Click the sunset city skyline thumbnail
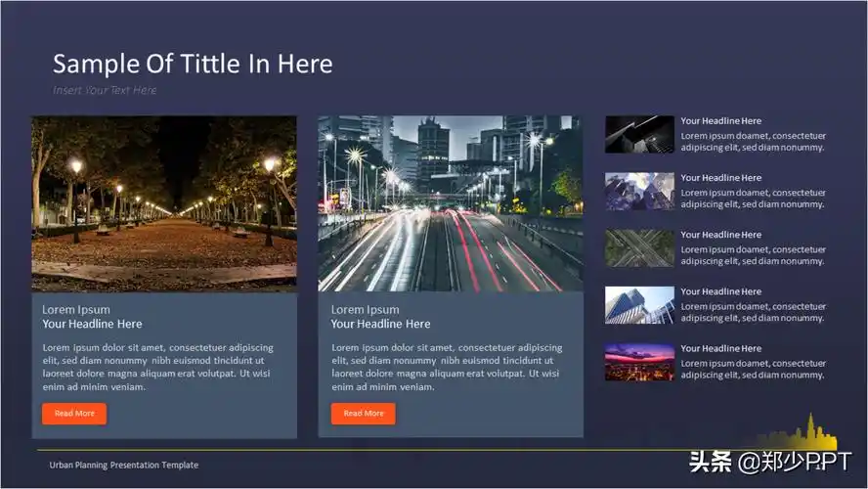Image resolution: width=868 pixels, height=489 pixels. pyautogui.click(x=639, y=361)
